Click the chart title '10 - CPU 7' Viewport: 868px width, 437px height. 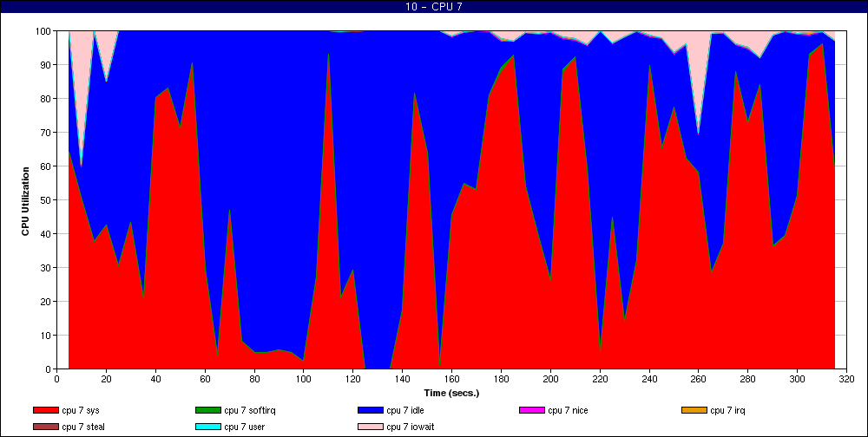pyautogui.click(x=434, y=7)
